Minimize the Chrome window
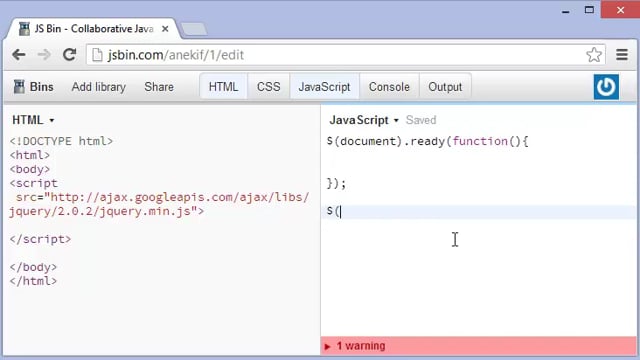640x360 pixels. point(565,11)
